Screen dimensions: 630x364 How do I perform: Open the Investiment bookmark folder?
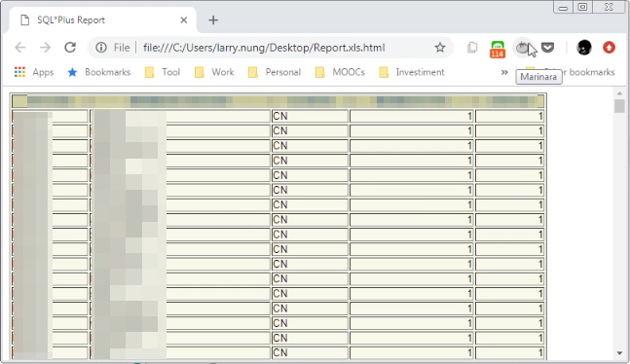(412, 72)
